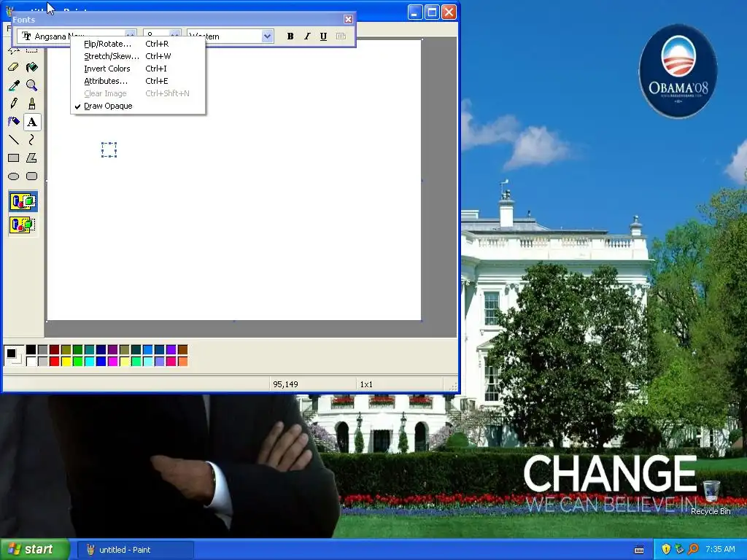Image resolution: width=747 pixels, height=560 pixels.
Task: Pick the orange color swatch
Action: pyautogui.click(x=182, y=362)
